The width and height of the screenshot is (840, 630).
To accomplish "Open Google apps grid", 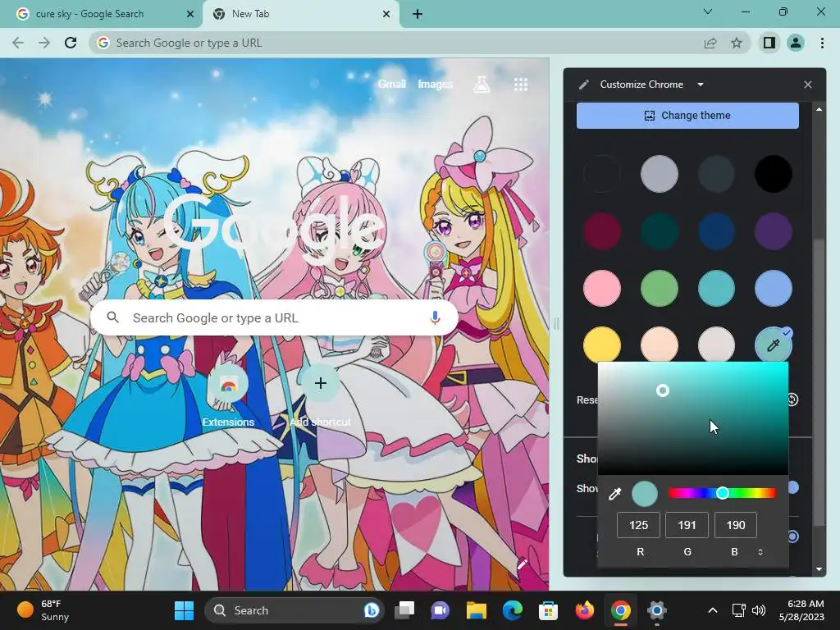I will click(x=521, y=84).
